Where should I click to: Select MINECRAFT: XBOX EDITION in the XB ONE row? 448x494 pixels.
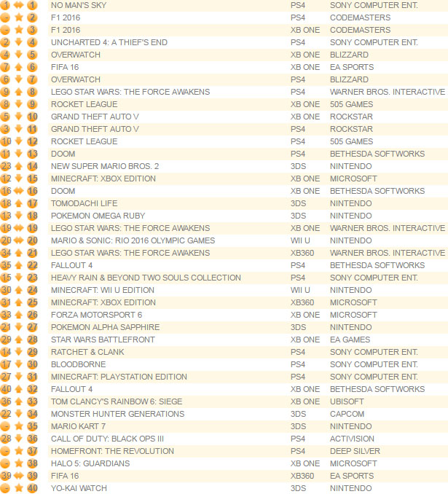tap(103, 179)
